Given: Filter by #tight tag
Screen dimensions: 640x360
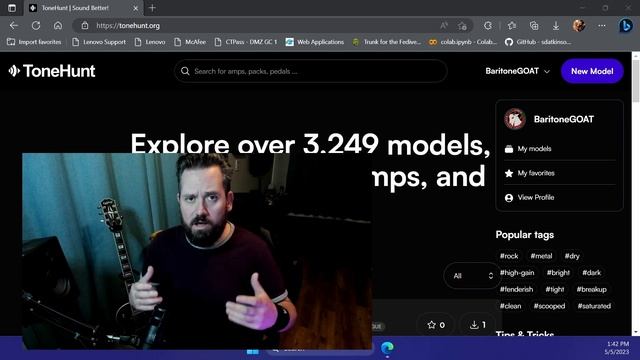Looking at the screenshot, I should tap(555, 289).
